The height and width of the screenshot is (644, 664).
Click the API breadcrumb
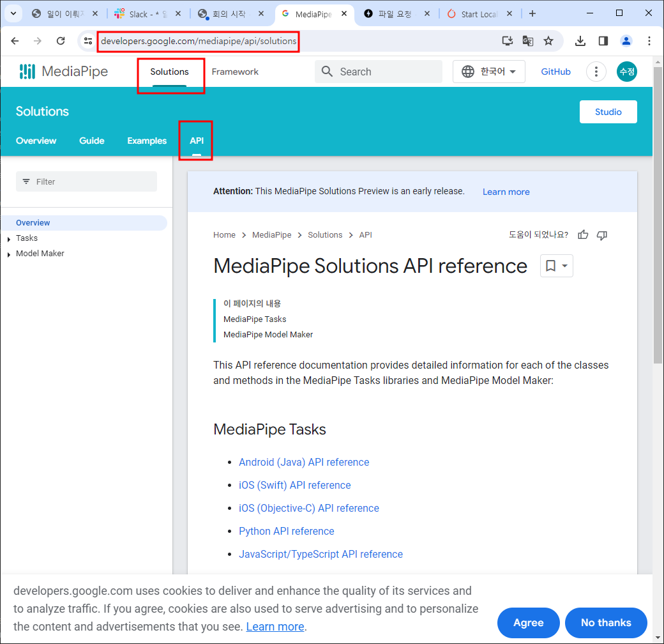point(365,234)
